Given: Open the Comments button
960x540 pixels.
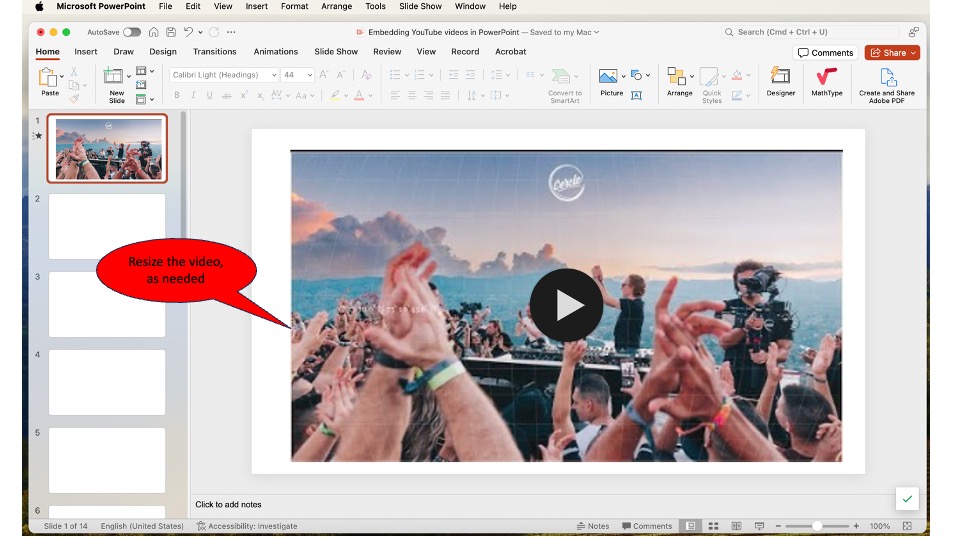Looking at the screenshot, I should click(x=825, y=53).
